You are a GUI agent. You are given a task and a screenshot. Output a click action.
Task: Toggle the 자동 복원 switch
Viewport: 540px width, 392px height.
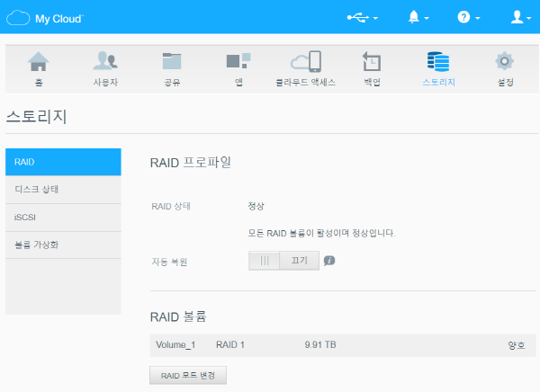pos(283,261)
